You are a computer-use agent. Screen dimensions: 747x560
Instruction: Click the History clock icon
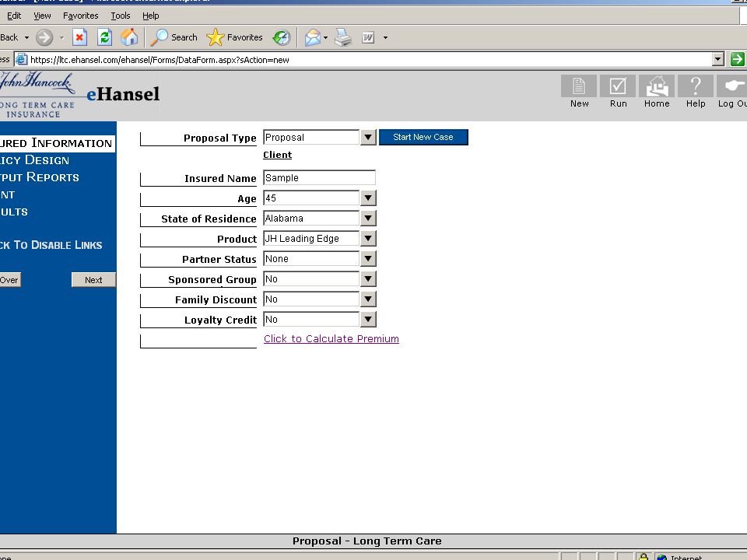[x=282, y=37]
